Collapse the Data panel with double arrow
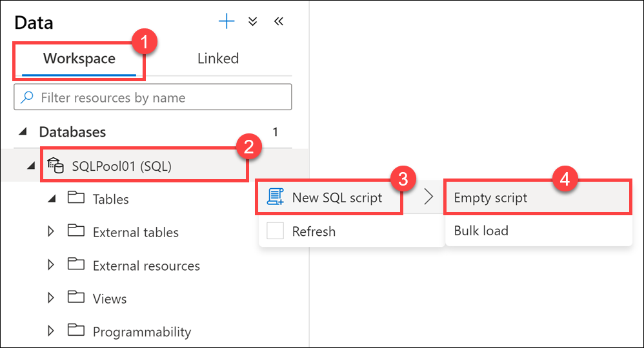The width and height of the screenshot is (644, 348). tap(279, 22)
